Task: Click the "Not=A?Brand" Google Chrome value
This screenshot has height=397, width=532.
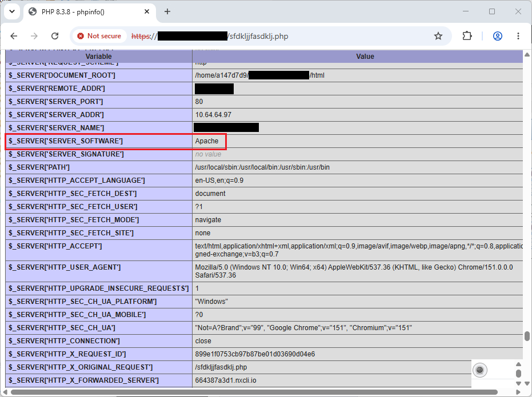Action: tap(303, 328)
